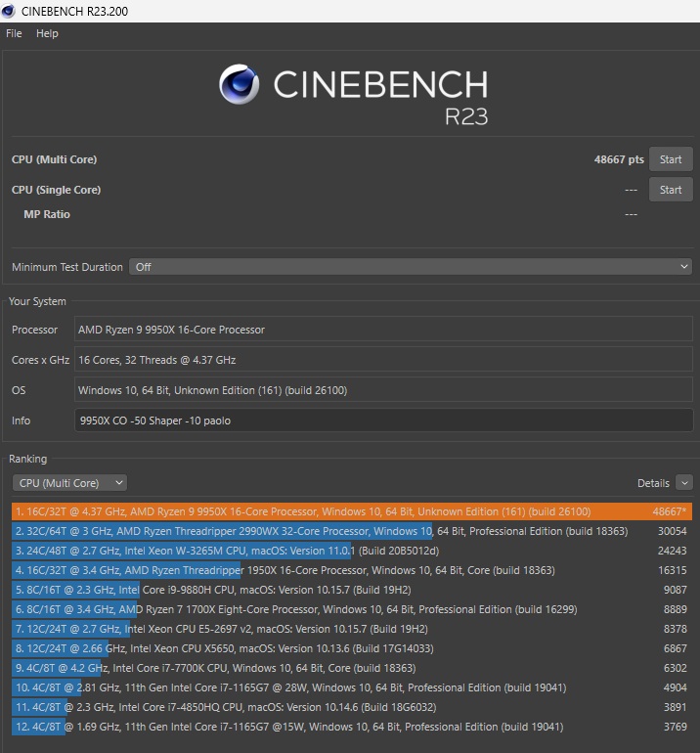The image size is (700, 753).
Task: Click the CPU (Single Core) label
Action: coord(56,190)
